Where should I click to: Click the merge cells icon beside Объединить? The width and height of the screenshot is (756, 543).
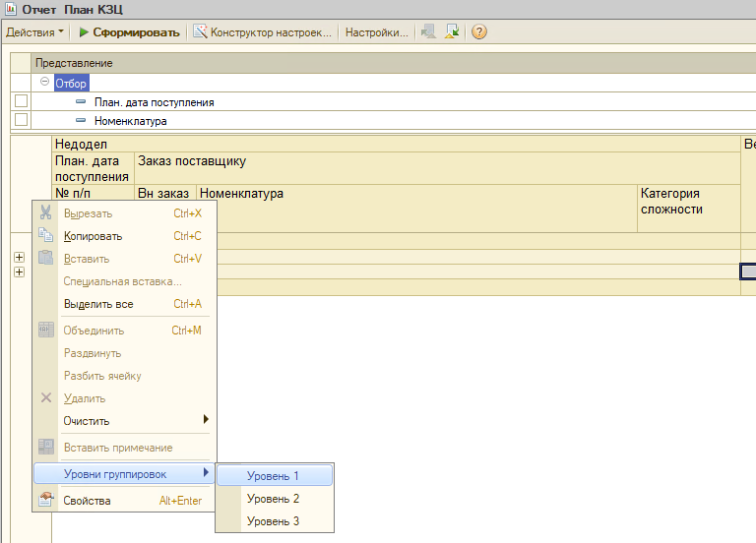point(46,331)
